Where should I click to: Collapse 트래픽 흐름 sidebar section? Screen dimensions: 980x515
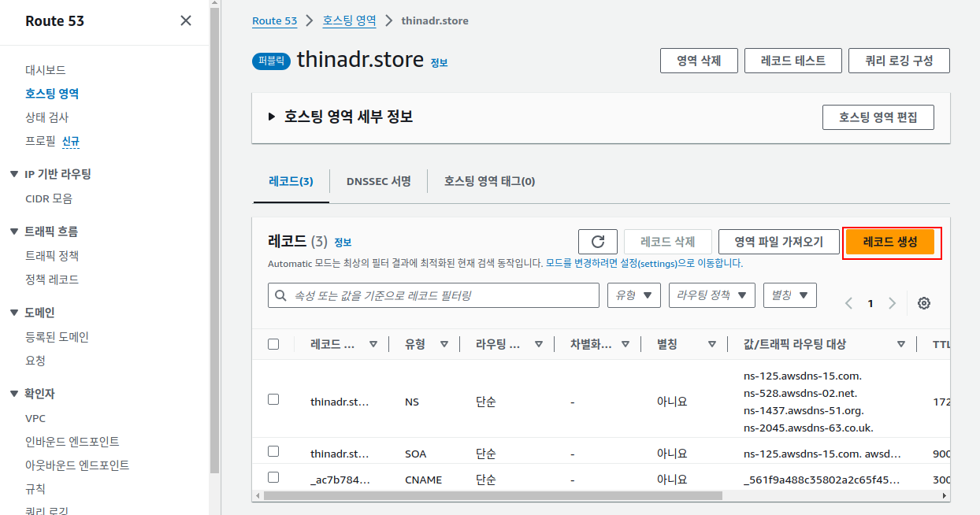[x=14, y=232]
